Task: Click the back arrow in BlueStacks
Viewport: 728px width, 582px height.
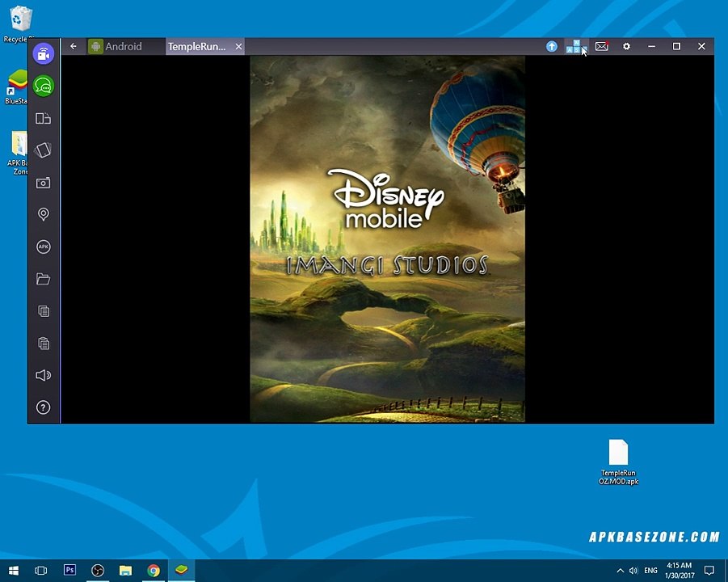Action: tap(74, 46)
